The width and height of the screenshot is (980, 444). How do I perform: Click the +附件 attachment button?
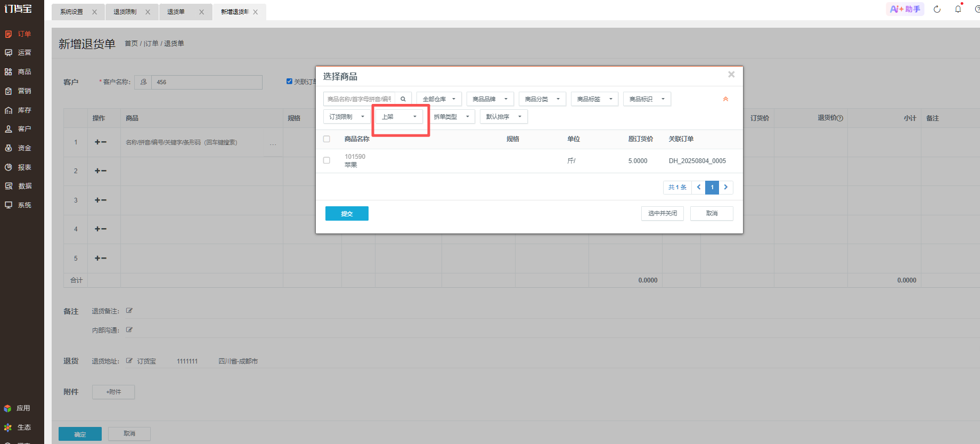tap(113, 392)
